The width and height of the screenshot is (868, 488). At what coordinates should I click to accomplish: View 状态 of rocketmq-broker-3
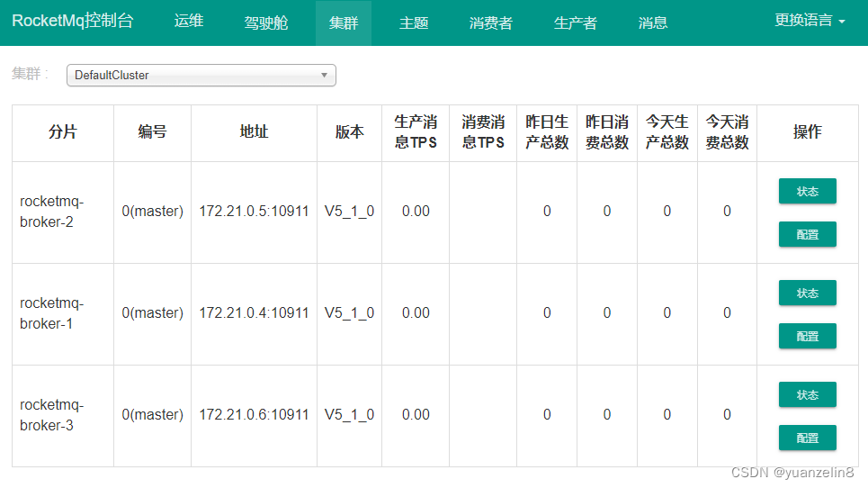(x=807, y=395)
